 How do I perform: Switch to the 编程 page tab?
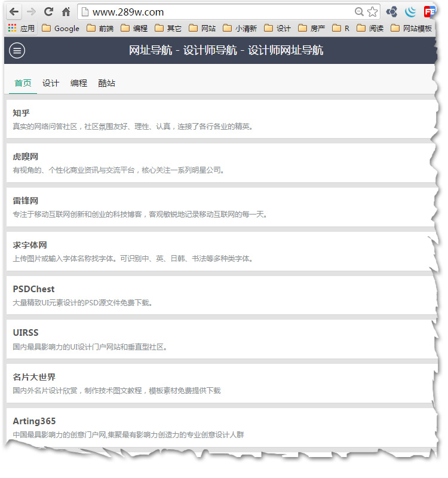(79, 83)
